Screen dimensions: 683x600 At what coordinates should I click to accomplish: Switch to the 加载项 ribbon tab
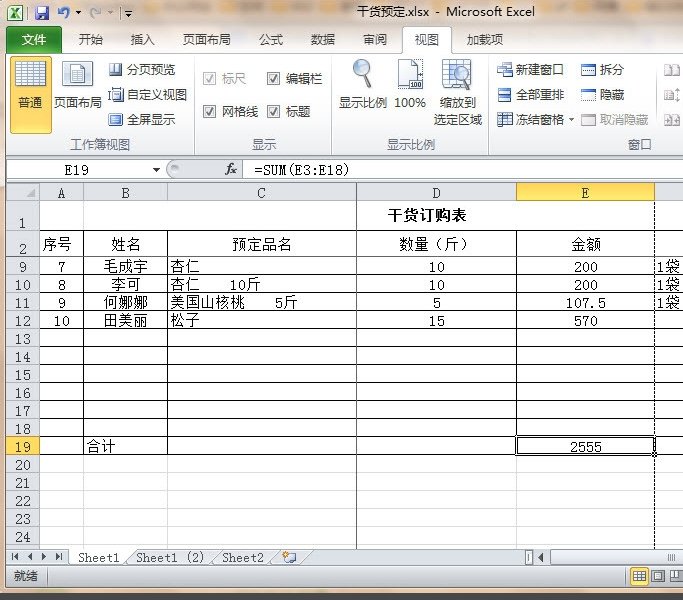pyautogui.click(x=484, y=40)
